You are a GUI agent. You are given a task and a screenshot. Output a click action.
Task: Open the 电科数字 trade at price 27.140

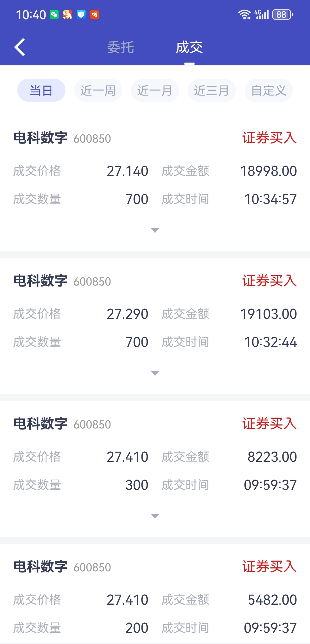[x=41, y=138]
